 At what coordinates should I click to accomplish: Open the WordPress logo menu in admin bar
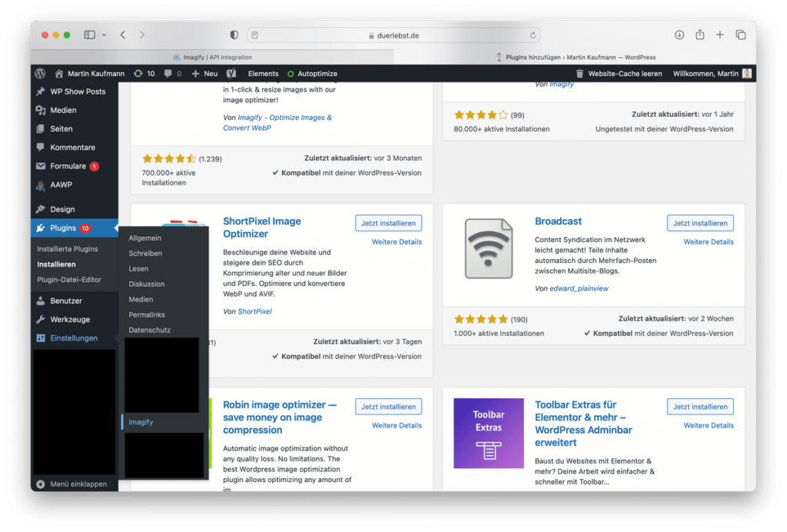tap(40, 73)
